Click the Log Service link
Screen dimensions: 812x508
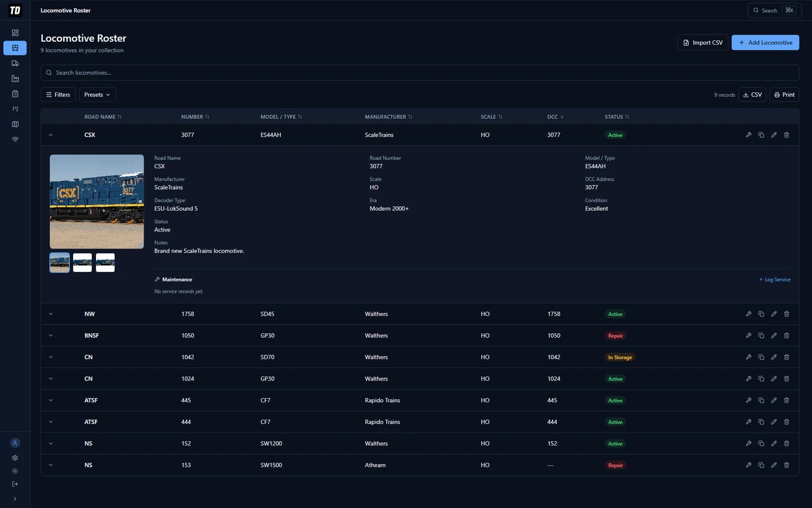(774, 279)
